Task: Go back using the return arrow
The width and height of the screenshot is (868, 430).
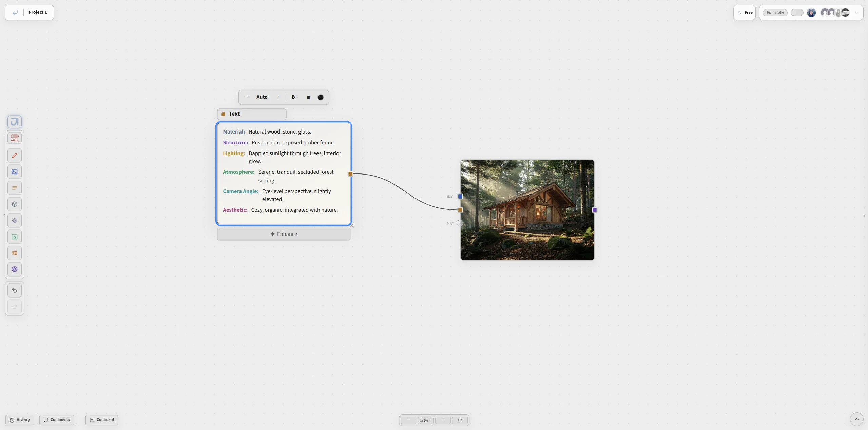Action: (15, 13)
